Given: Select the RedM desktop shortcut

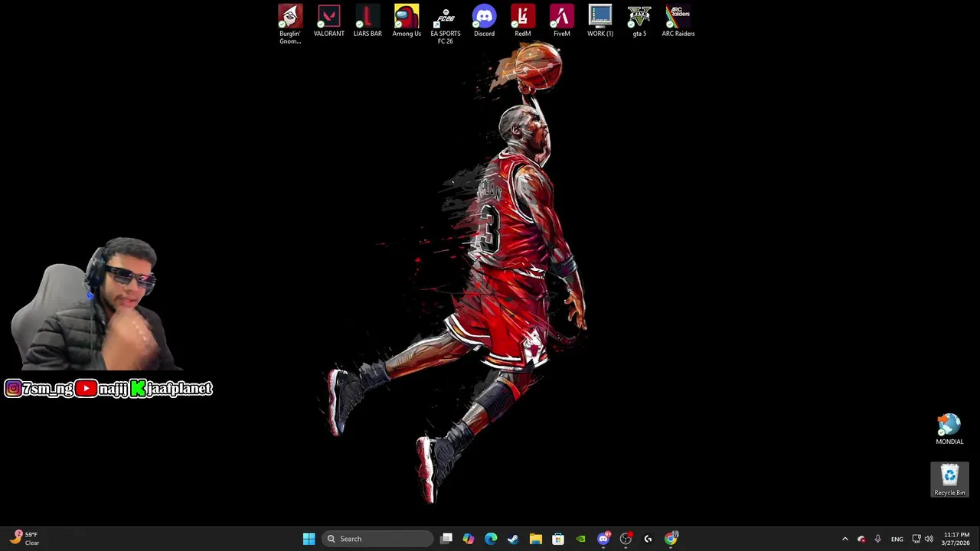Looking at the screenshot, I should 523,21.
